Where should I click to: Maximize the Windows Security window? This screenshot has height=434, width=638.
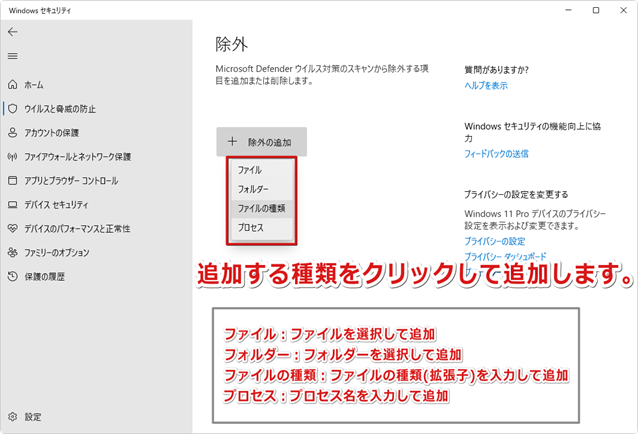click(596, 10)
